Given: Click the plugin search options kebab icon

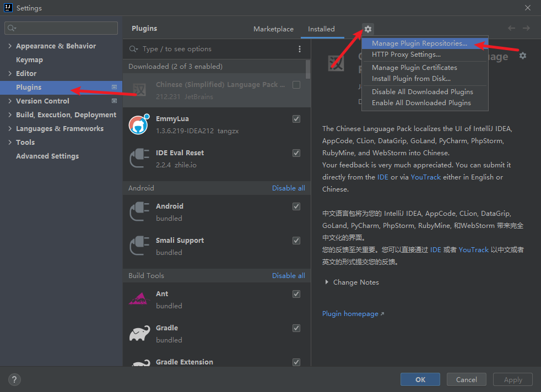Looking at the screenshot, I should 300,49.
